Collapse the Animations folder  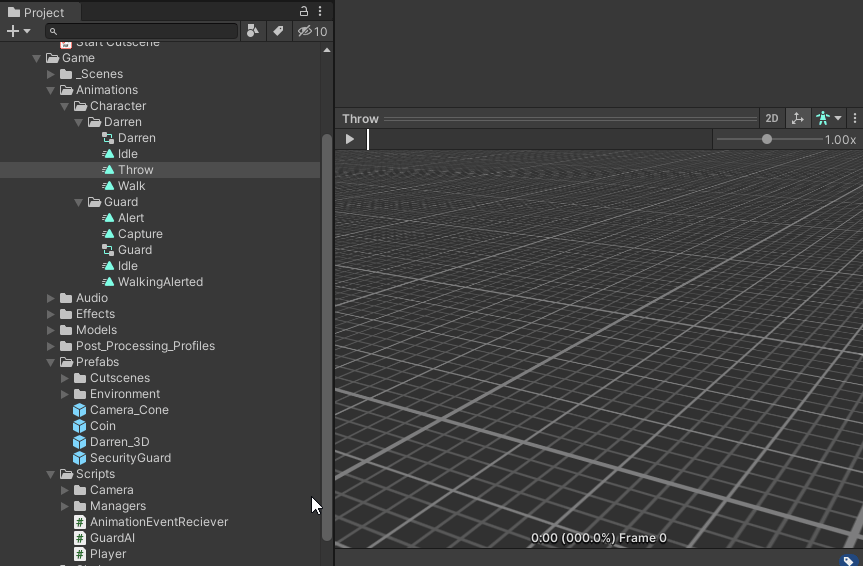click(x=51, y=90)
